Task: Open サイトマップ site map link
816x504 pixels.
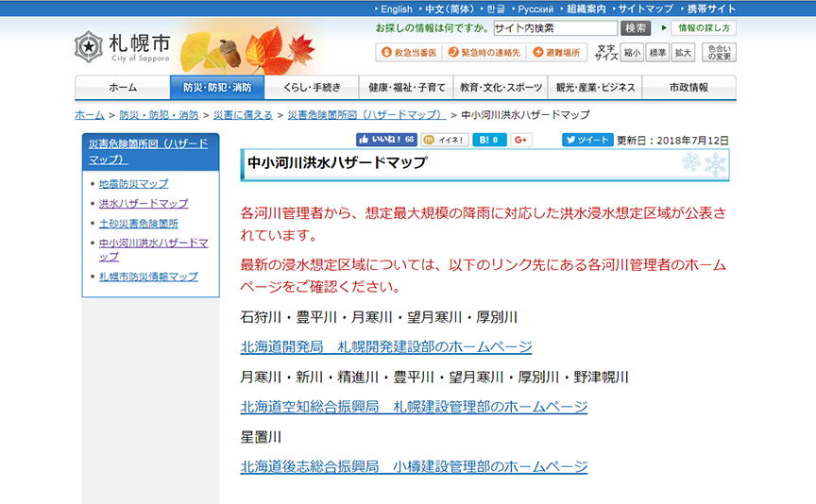Action: tap(645, 8)
